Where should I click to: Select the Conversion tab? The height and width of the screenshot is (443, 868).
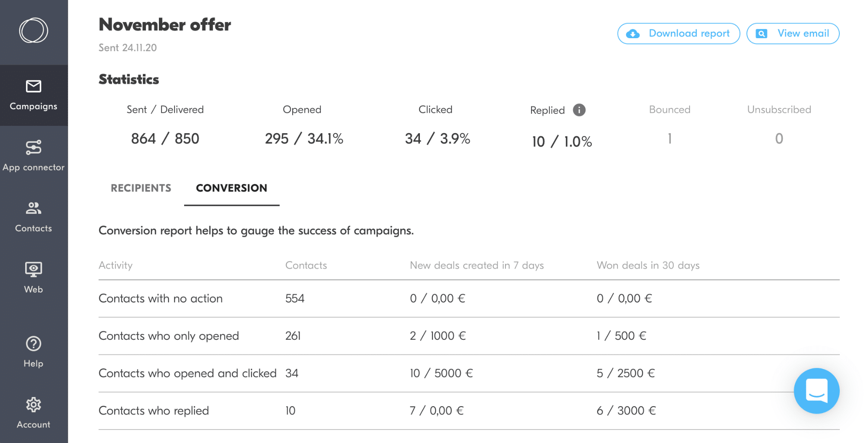(x=231, y=188)
